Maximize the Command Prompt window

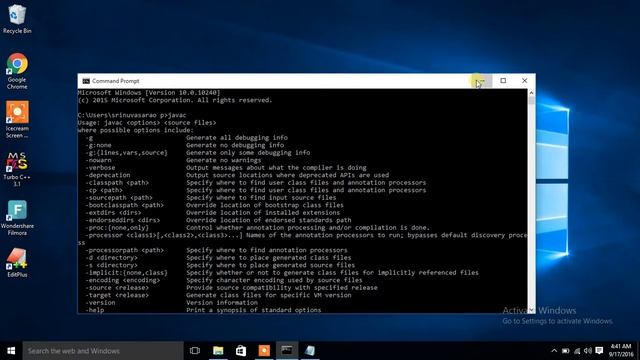coord(503,81)
